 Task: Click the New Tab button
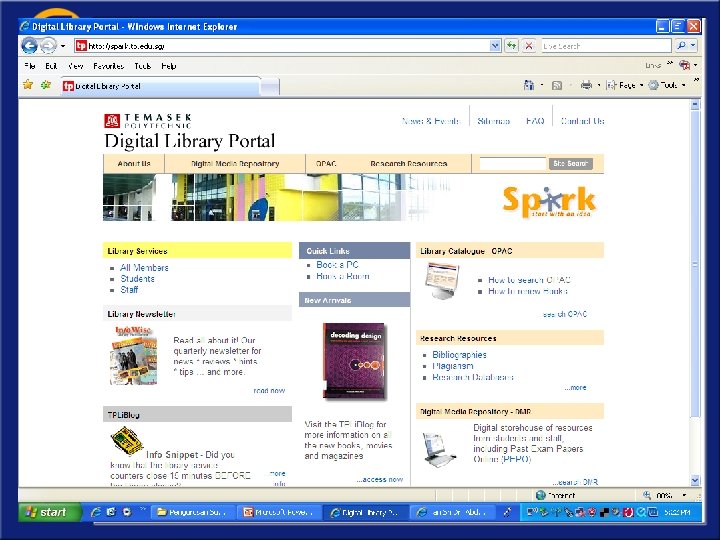point(270,87)
